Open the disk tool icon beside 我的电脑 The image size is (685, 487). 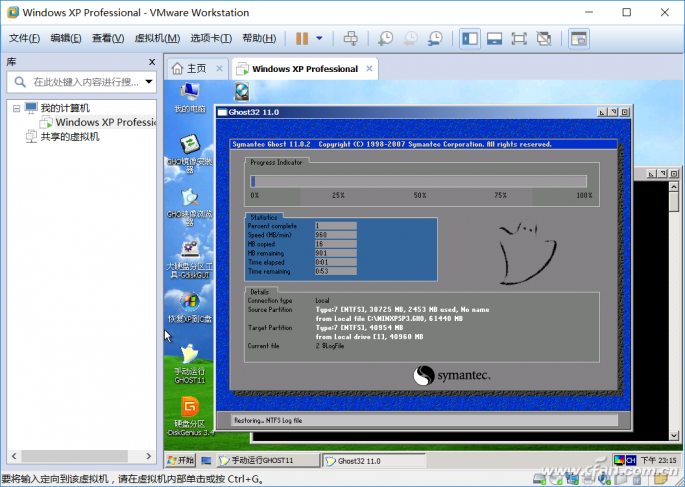click(242, 92)
